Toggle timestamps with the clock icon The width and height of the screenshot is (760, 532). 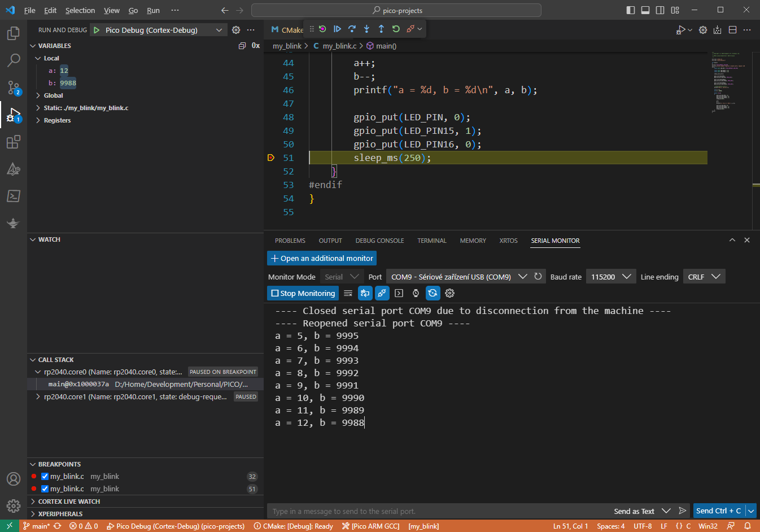416,293
